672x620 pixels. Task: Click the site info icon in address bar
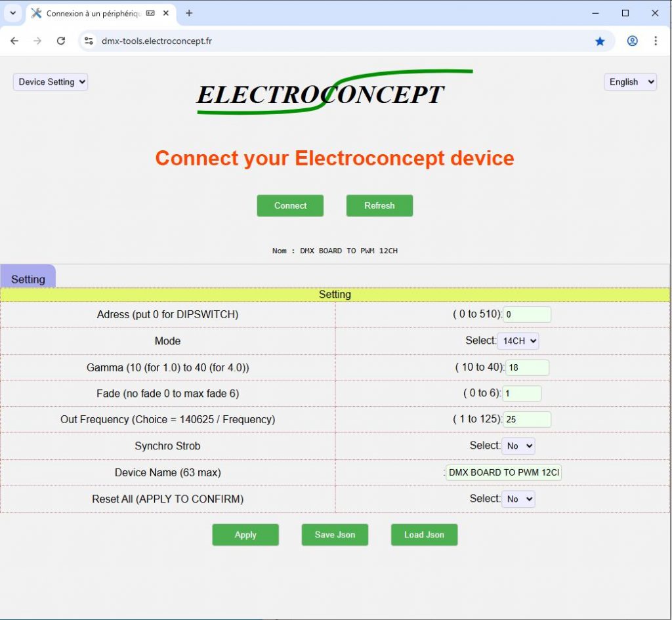pyautogui.click(x=89, y=41)
